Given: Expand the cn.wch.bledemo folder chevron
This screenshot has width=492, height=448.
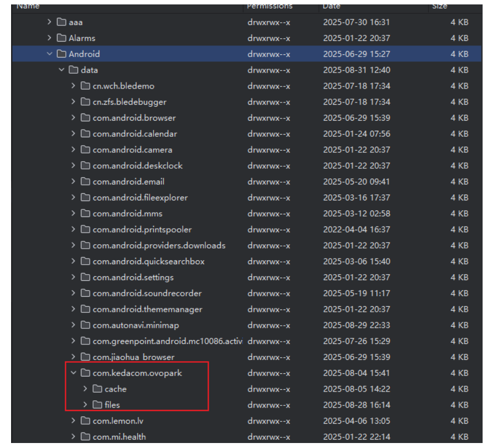Looking at the screenshot, I should (x=73, y=86).
